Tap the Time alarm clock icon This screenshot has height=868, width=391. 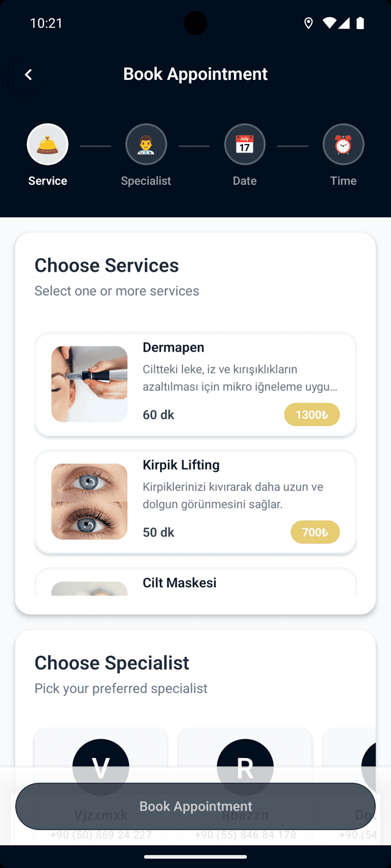343,145
